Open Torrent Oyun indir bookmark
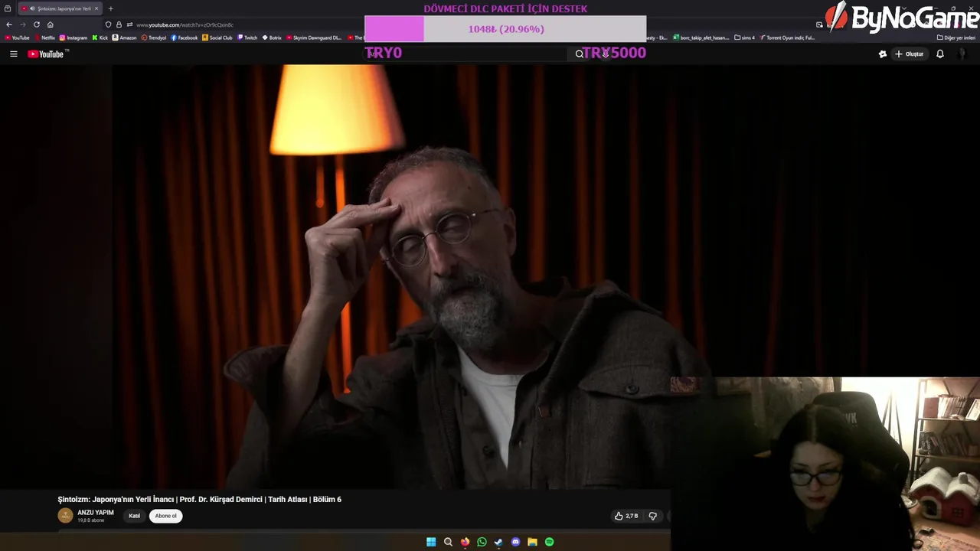The width and height of the screenshot is (980, 551). point(787,37)
